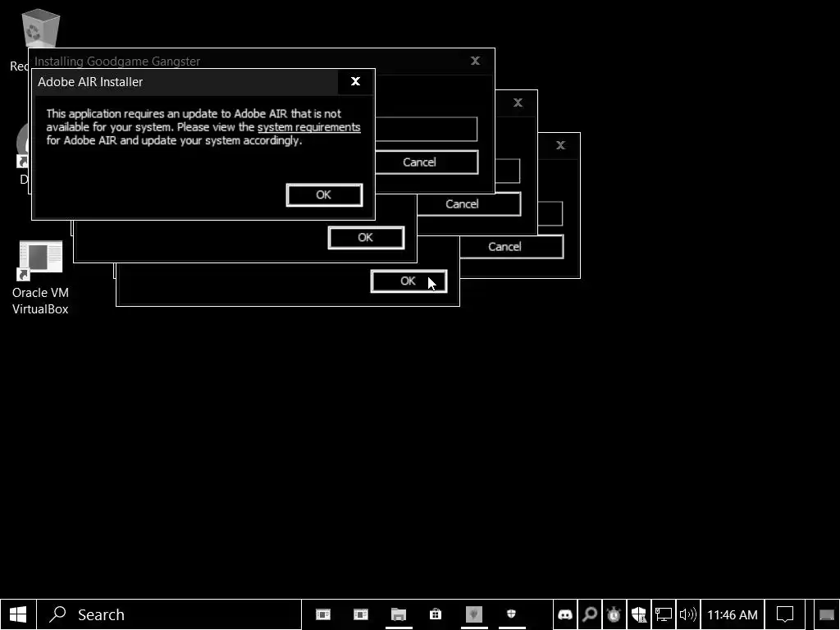Open the Oracle VM VirtualBox desktop shortcut
The height and width of the screenshot is (630, 840).
[40, 277]
